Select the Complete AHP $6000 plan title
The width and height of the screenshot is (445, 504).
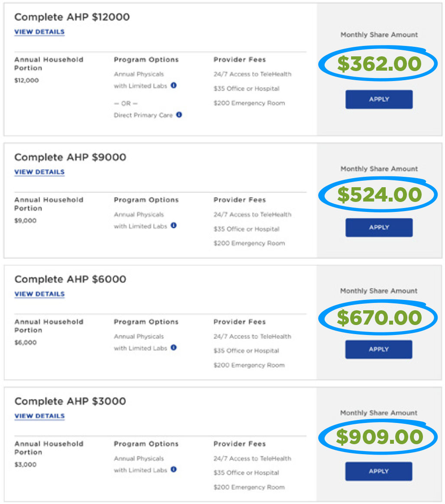[x=70, y=280]
